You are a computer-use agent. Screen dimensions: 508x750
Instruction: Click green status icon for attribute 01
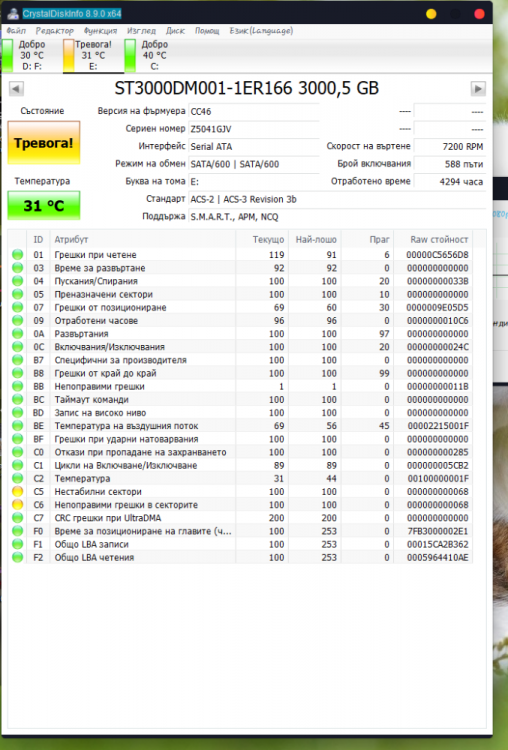tap(18, 254)
